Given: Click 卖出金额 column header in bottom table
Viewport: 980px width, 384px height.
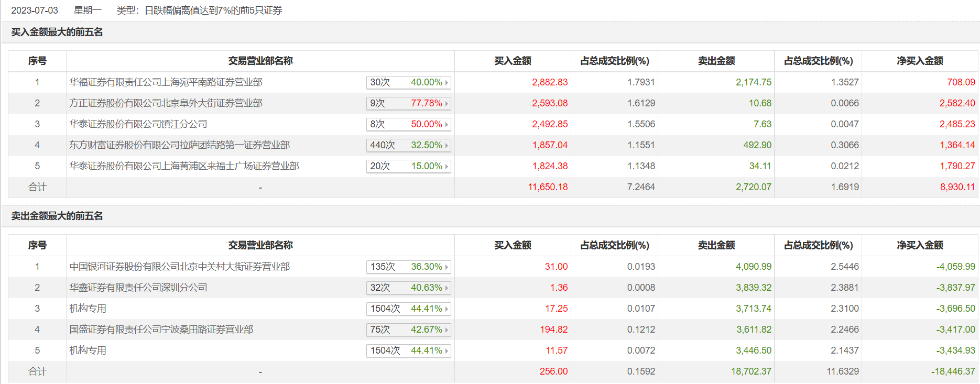Looking at the screenshot, I should [x=716, y=245].
